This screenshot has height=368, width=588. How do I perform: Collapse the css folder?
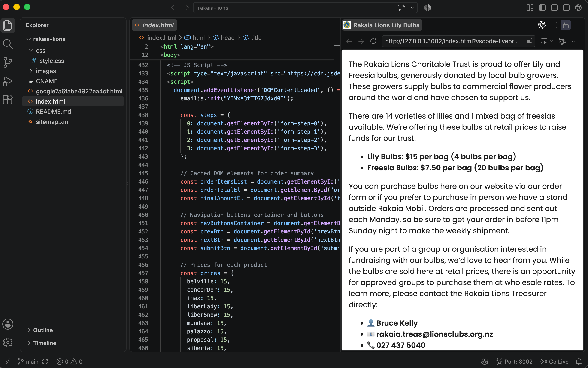coord(73,51)
